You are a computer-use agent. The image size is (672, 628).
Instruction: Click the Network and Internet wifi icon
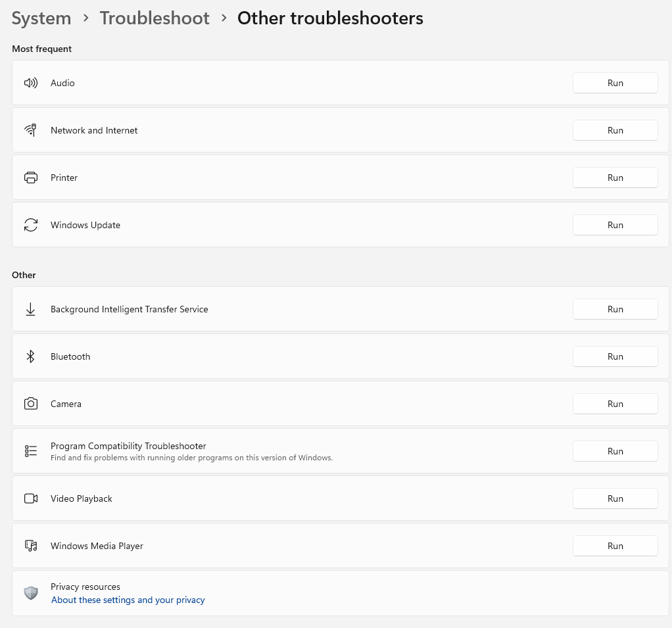pos(31,130)
